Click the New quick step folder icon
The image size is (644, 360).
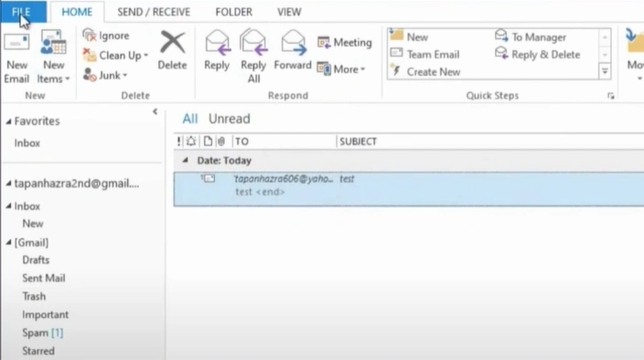point(396,36)
